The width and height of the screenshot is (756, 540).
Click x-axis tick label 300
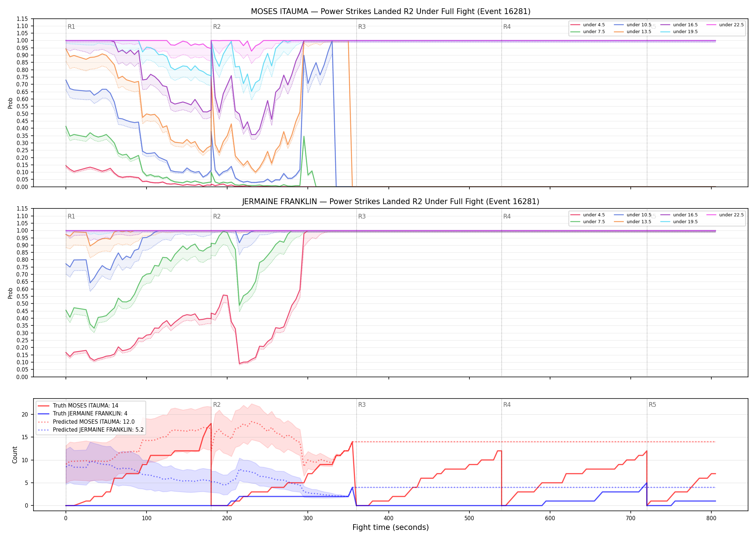pos(308,518)
